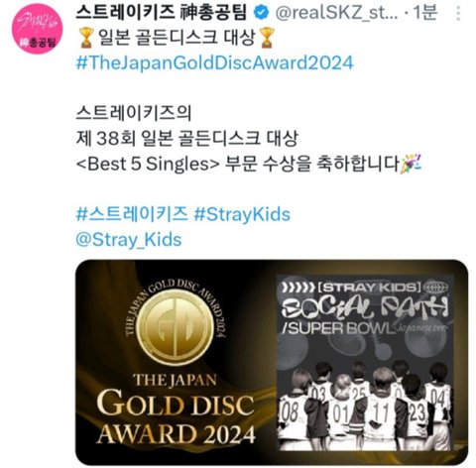The height and width of the screenshot is (468, 476).
Task: Click the trophy emoji after 대상
Action: point(266,38)
